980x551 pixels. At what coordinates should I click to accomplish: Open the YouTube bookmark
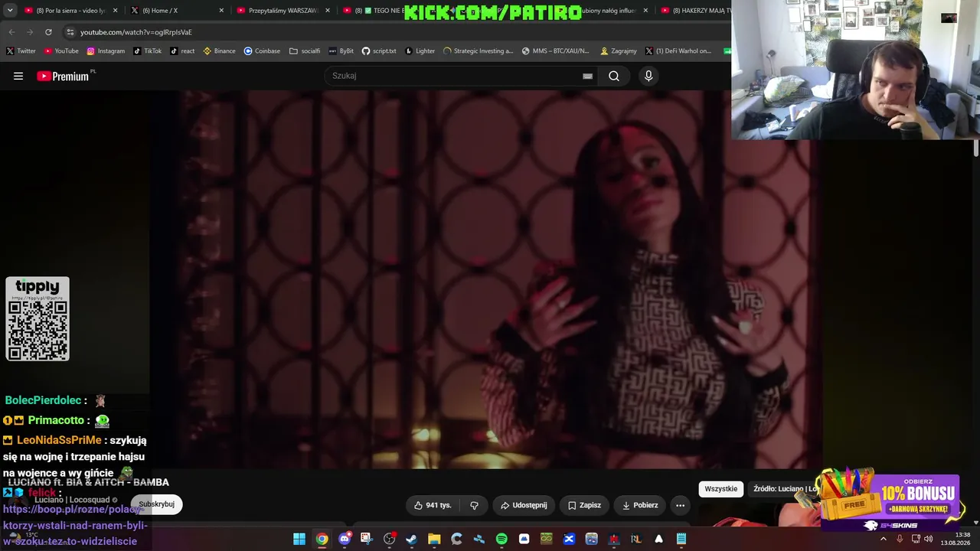pos(61,51)
